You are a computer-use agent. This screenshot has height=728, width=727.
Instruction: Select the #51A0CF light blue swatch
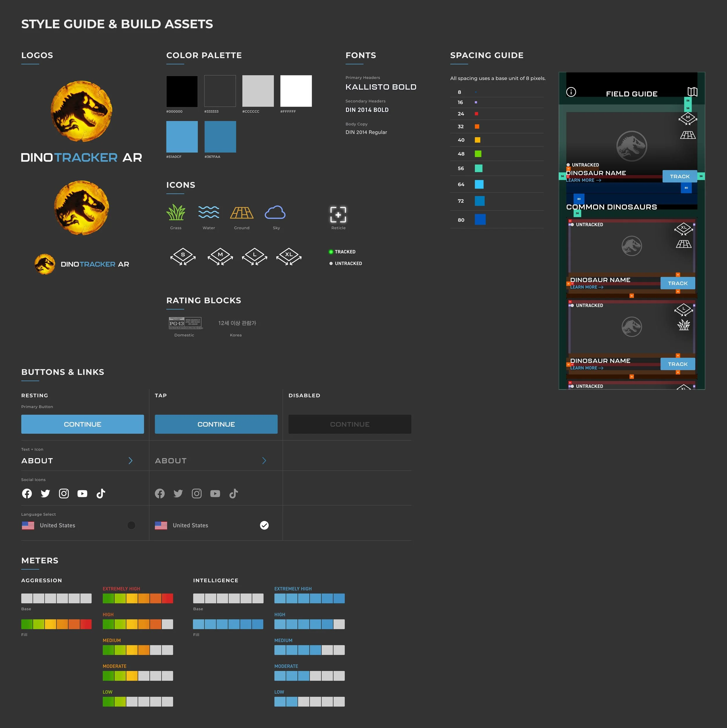tap(182, 137)
